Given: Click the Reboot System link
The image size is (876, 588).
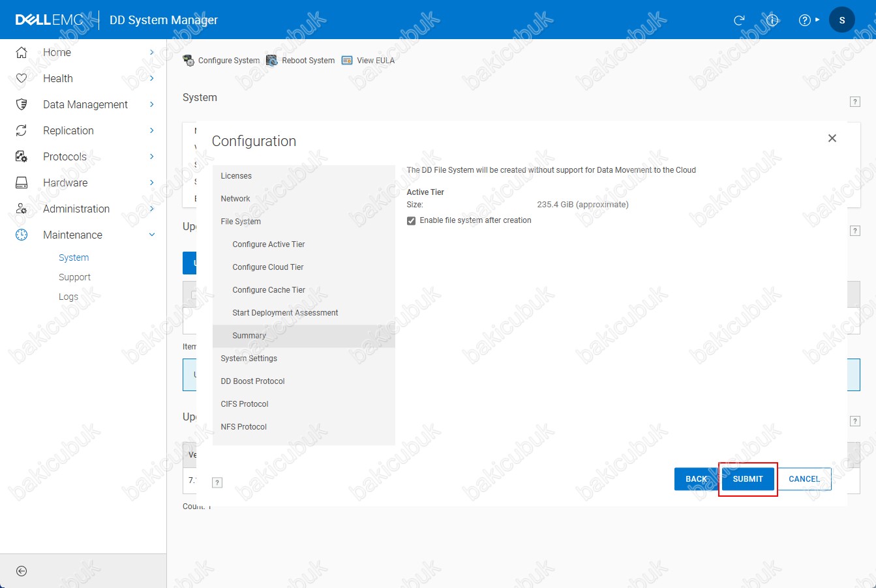Looking at the screenshot, I should [309, 61].
